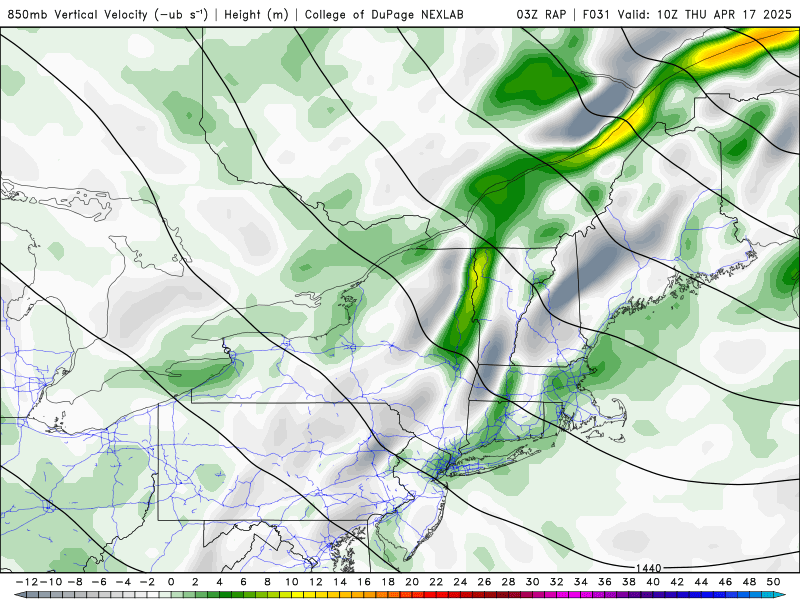Viewport: 800px width, 600px height.
Task: Click the 'Valid: 10Z THU APR 17 2025' text
Action: pos(705,14)
